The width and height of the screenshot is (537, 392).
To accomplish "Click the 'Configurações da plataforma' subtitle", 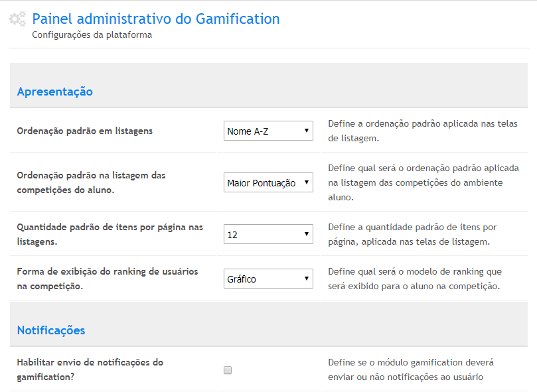I will point(92,34).
